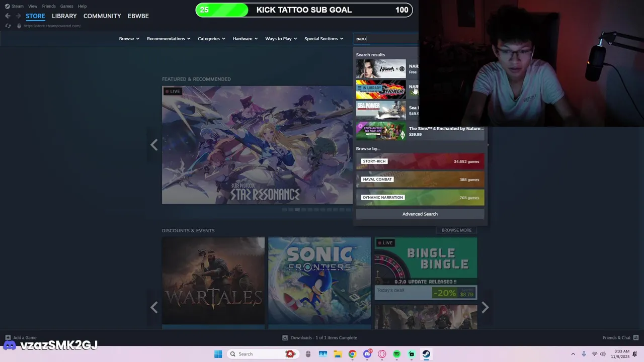Click the store URL address text
This screenshot has height=362, width=644.
52,26
